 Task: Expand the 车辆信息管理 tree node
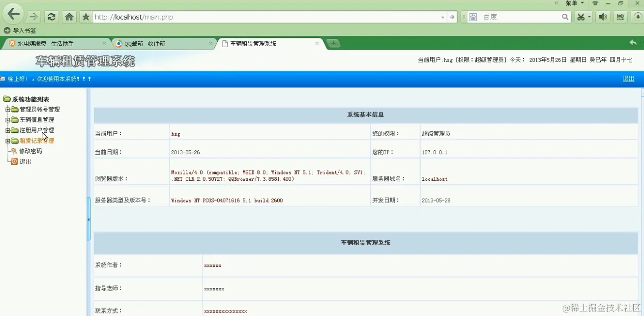click(x=8, y=120)
